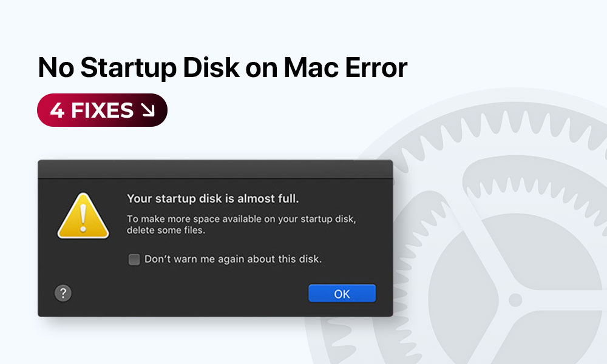Click the word "Error" in the heading
The height and width of the screenshot is (364, 607).
coord(376,68)
